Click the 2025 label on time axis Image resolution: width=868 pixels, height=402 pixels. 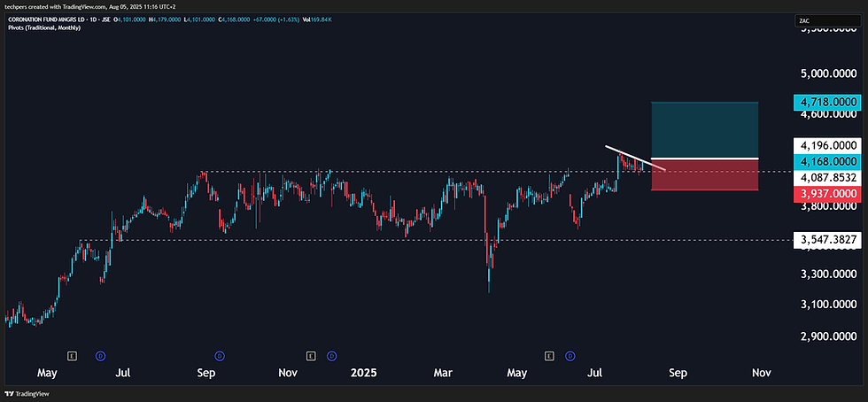point(363,373)
